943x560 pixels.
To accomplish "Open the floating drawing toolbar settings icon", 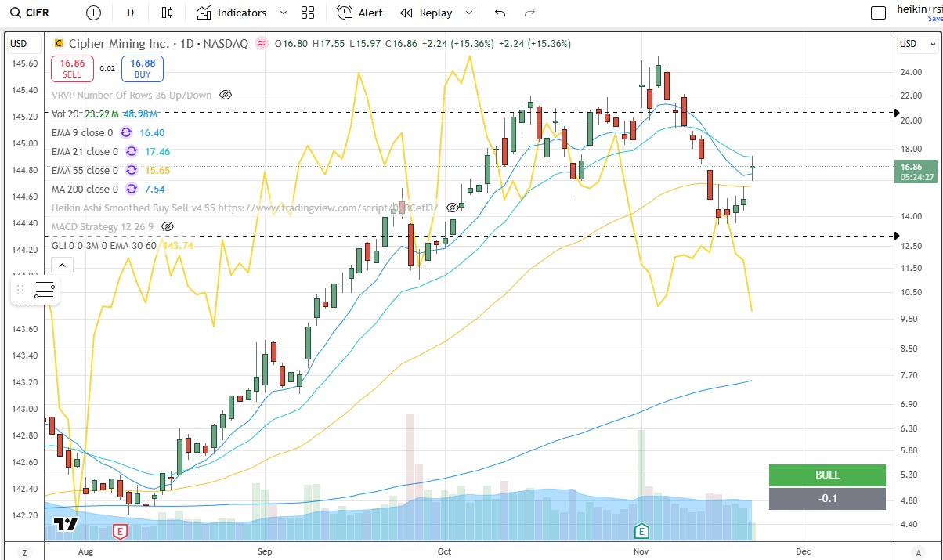I will pyautogui.click(x=45, y=290).
